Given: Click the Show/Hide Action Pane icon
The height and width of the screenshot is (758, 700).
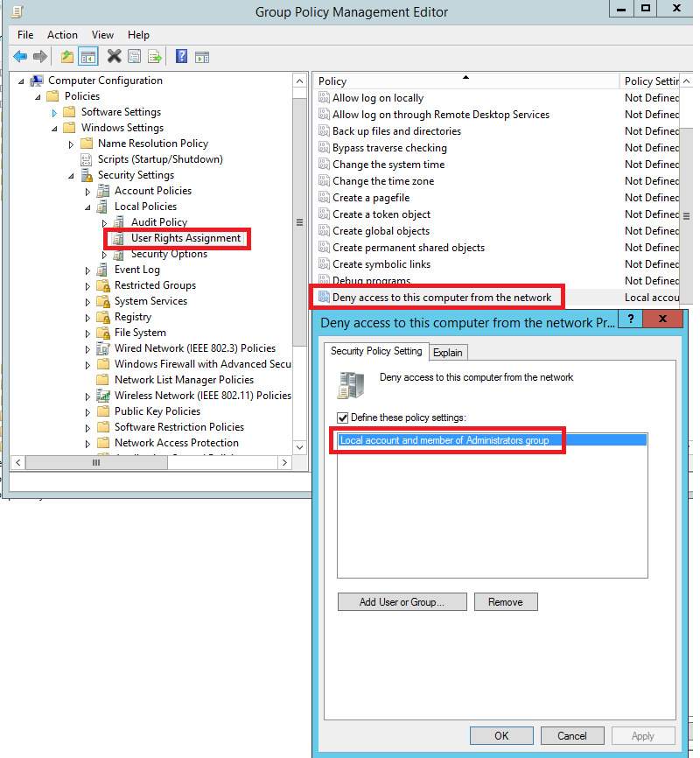Looking at the screenshot, I should tap(202, 57).
